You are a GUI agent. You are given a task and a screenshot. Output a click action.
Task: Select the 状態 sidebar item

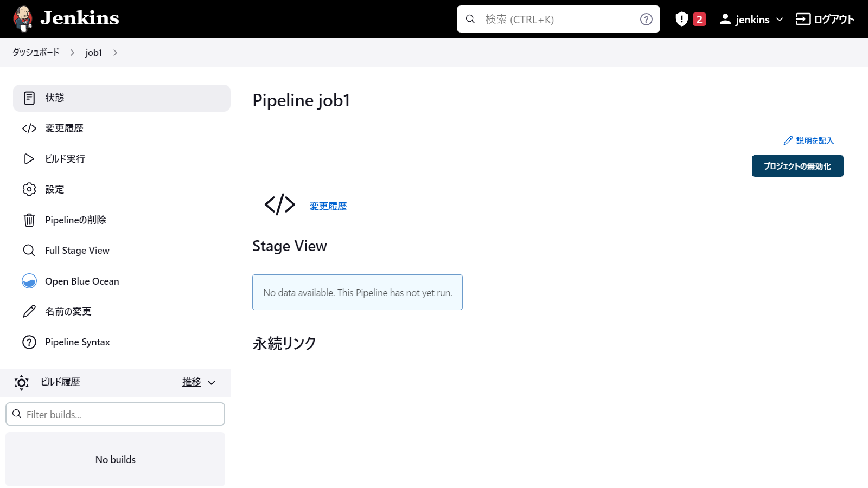pos(122,98)
